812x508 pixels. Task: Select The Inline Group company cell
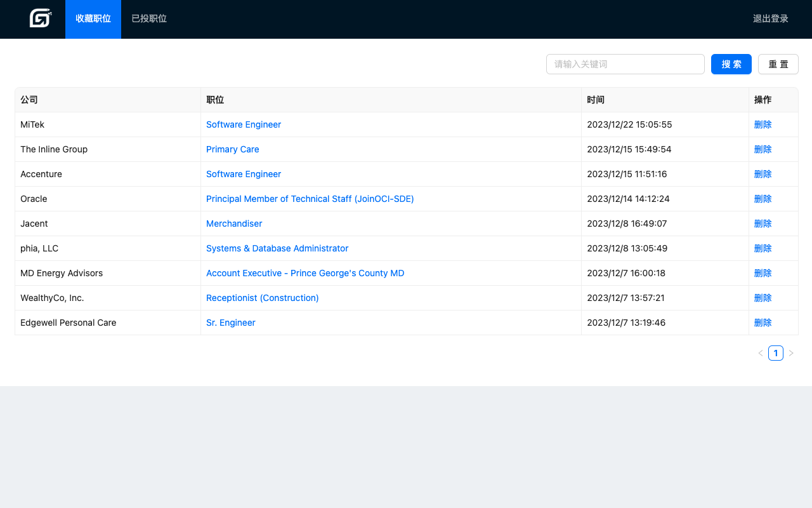108,149
